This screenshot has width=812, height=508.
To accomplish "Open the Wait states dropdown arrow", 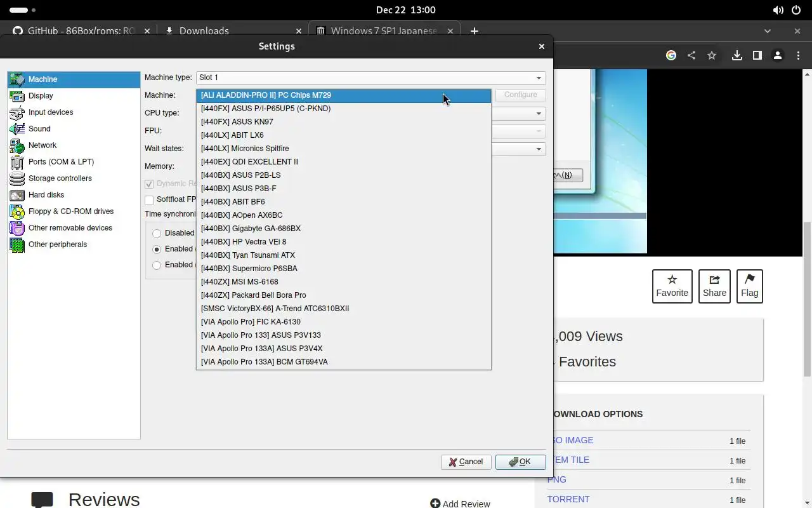I will coord(539,149).
